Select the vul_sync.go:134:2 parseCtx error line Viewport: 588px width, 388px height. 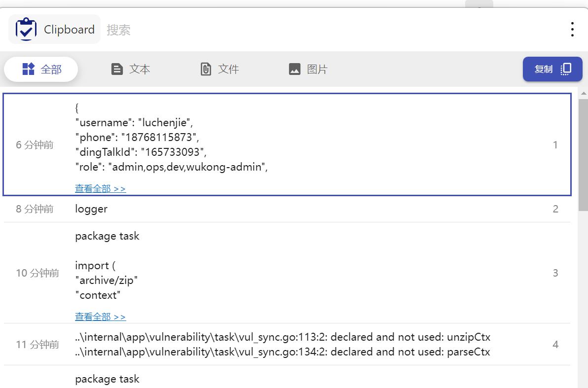(283, 352)
